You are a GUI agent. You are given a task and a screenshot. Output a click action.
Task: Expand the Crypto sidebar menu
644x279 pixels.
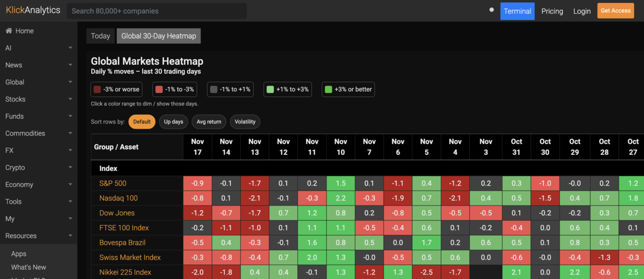[x=39, y=168]
